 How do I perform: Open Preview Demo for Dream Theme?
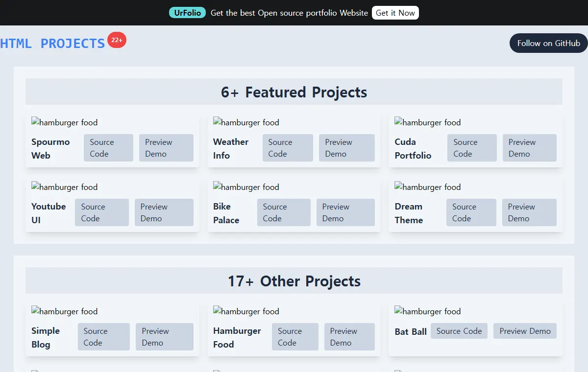(529, 212)
